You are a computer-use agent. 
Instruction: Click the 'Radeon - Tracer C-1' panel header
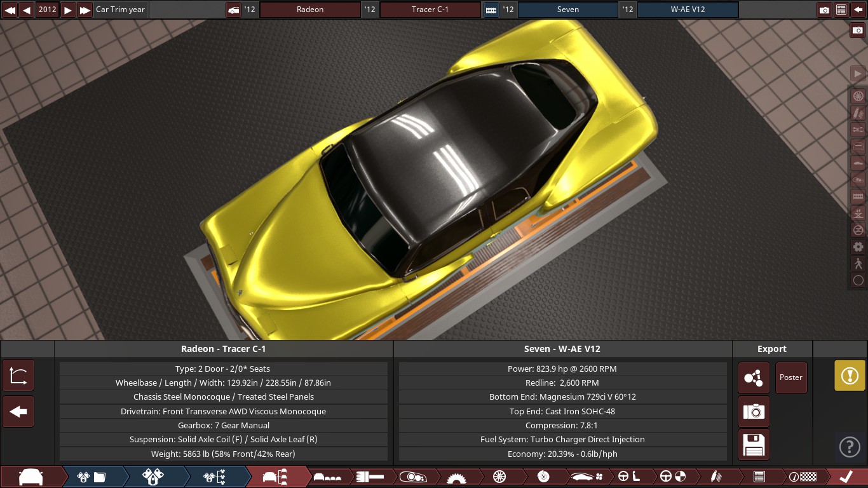[224, 349]
